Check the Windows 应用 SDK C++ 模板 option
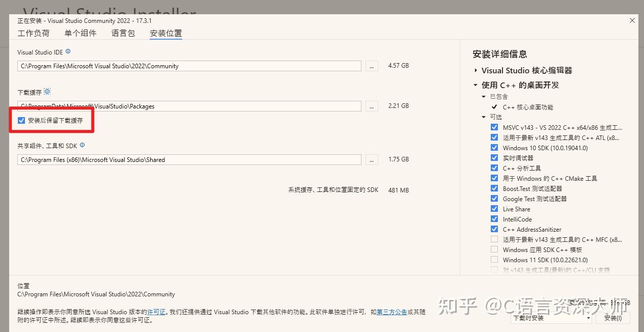This screenshot has width=644, height=332. click(x=494, y=250)
